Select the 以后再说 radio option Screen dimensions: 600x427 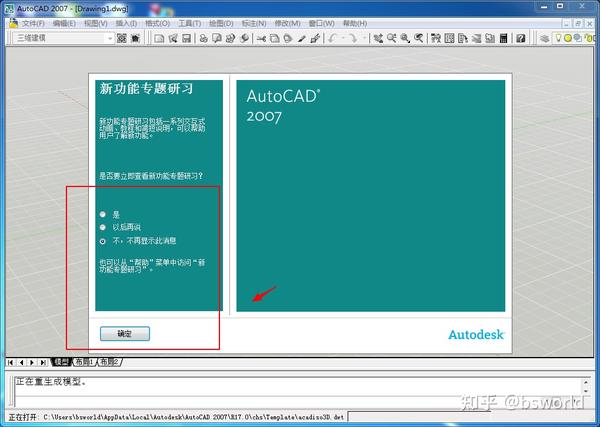[103, 227]
